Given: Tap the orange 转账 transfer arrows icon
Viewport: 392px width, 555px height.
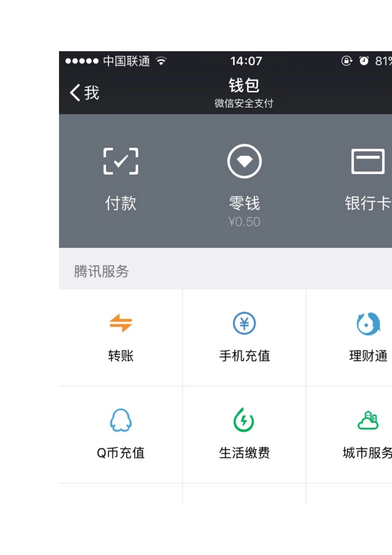Looking at the screenshot, I should (120, 323).
